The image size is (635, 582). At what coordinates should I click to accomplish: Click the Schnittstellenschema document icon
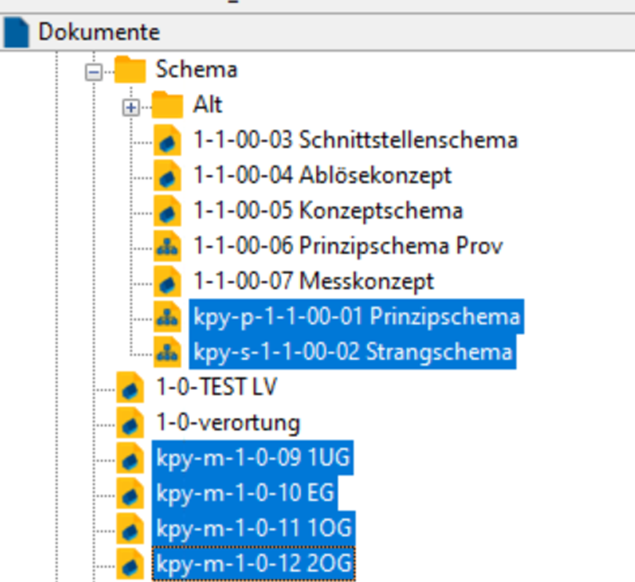[x=167, y=140]
